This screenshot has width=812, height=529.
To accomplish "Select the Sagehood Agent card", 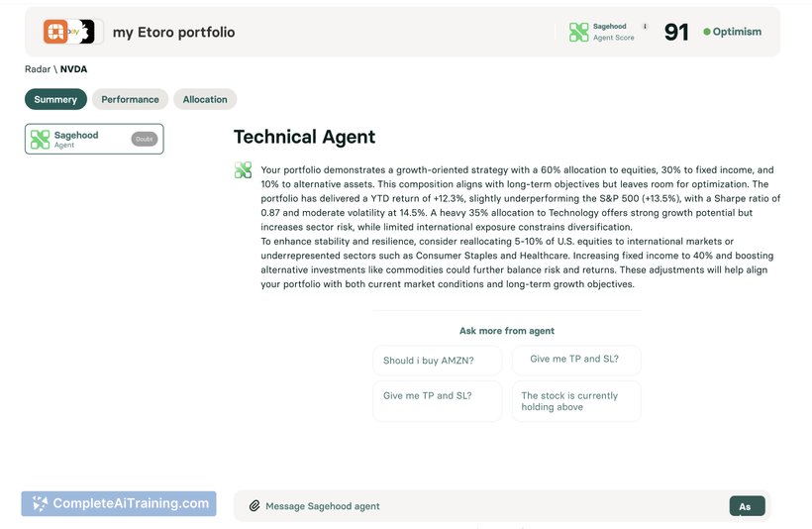I will coord(94,139).
